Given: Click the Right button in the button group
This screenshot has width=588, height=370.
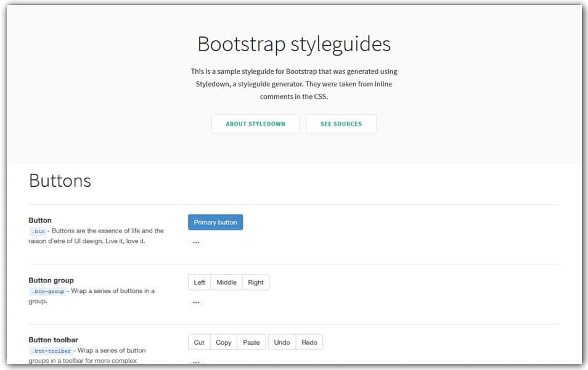Looking at the screenshot, I should coord(255,282).
